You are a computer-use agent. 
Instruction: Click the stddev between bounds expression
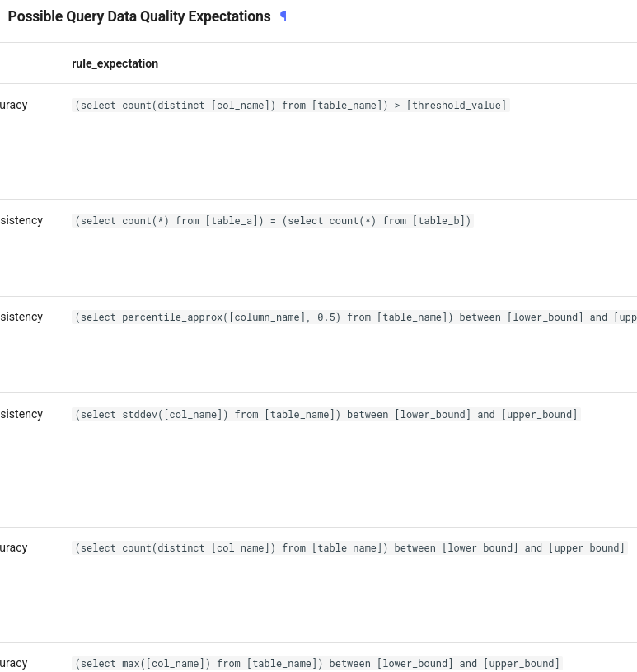point(326,415)
